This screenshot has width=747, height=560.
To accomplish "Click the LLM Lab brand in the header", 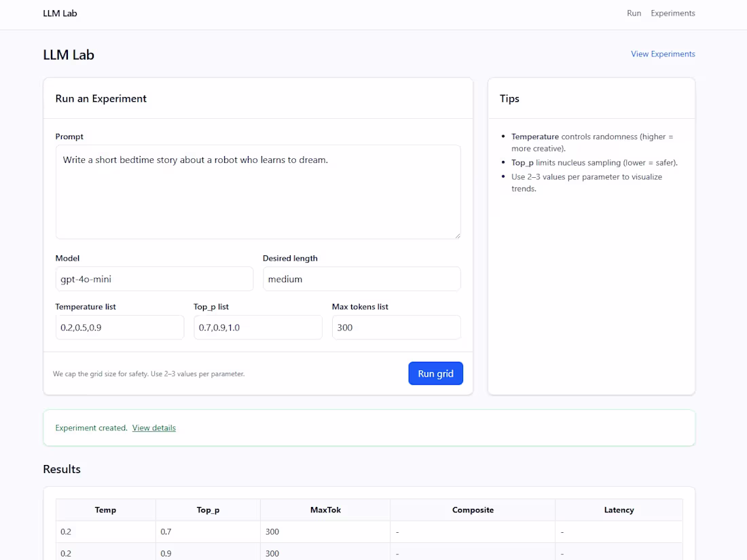I will tap(60, 13).
